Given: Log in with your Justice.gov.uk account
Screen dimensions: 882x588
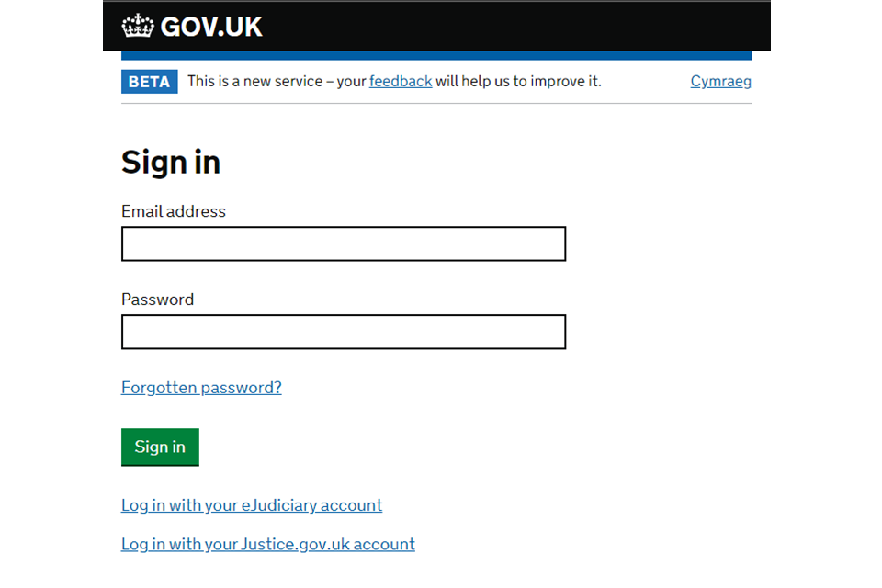Looking at the screenshot, I should pyautogui.click(x=268, y=544).
